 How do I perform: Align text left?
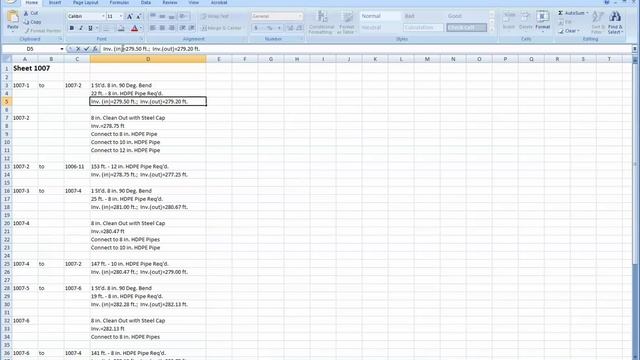[x=153, y=28]
